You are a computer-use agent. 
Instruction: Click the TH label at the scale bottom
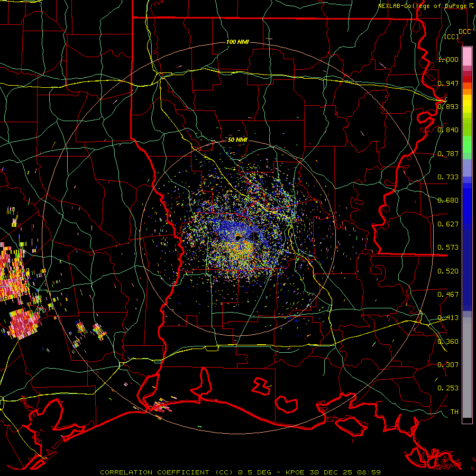(454, 412)
